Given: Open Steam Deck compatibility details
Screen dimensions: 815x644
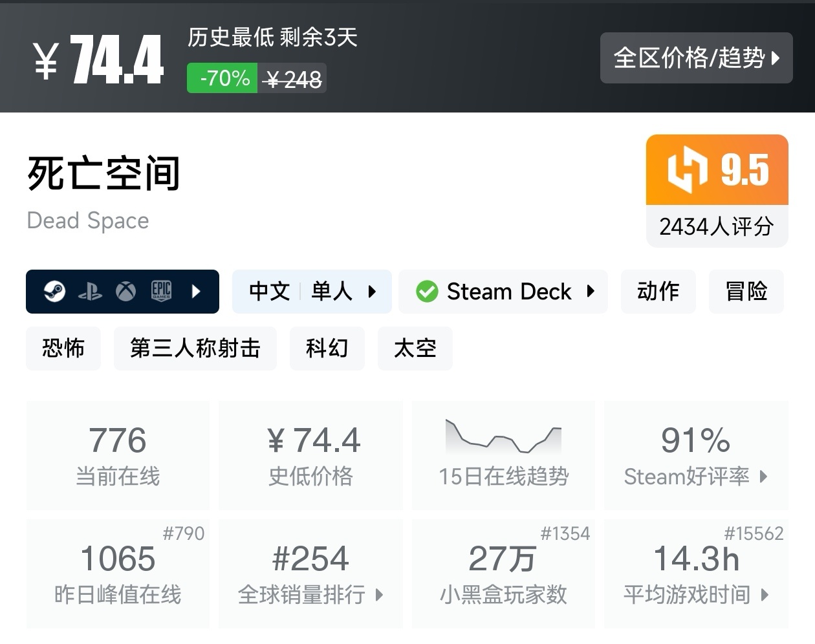Looking at the screenshot, I should click(x=503, y=292).
